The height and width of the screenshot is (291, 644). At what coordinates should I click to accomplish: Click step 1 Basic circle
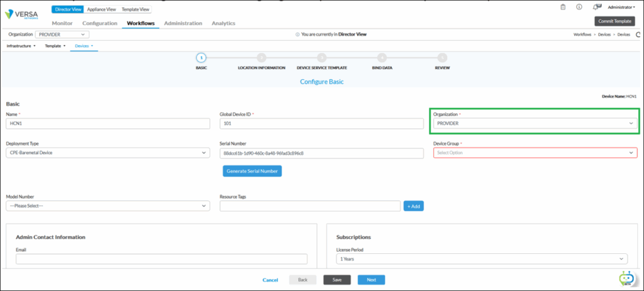point(201,58)
